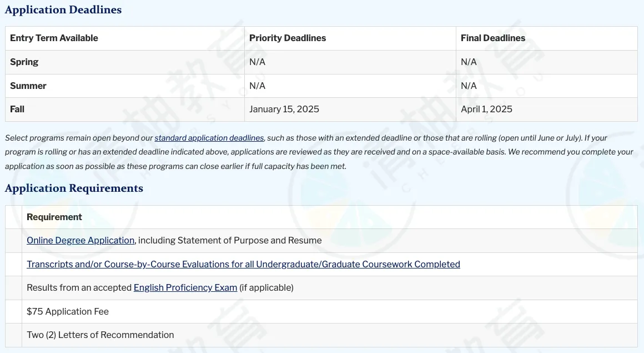Click the Application Deadlines heading
The height and width of the screenshot is (353, 644).
63,10
